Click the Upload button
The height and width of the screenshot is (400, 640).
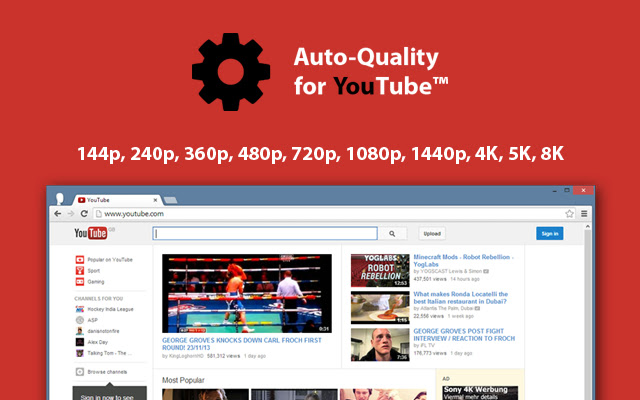(432, 234)
